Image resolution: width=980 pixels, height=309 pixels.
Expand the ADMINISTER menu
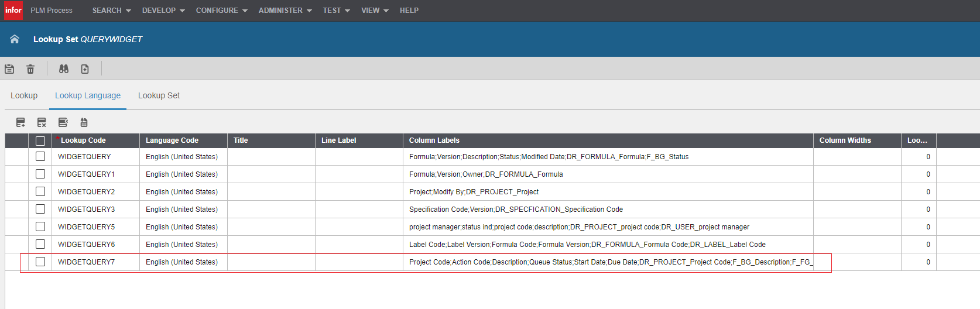click(285, 11)
